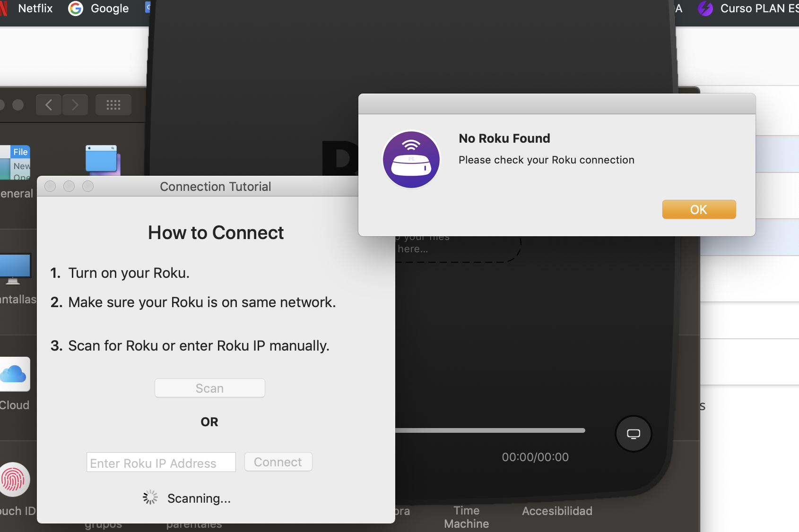The height and width of the screenshot is (532, 799).
Task: Click 'Scan for Roku or enter Roku IP manually.'
Action: [199, 346]
